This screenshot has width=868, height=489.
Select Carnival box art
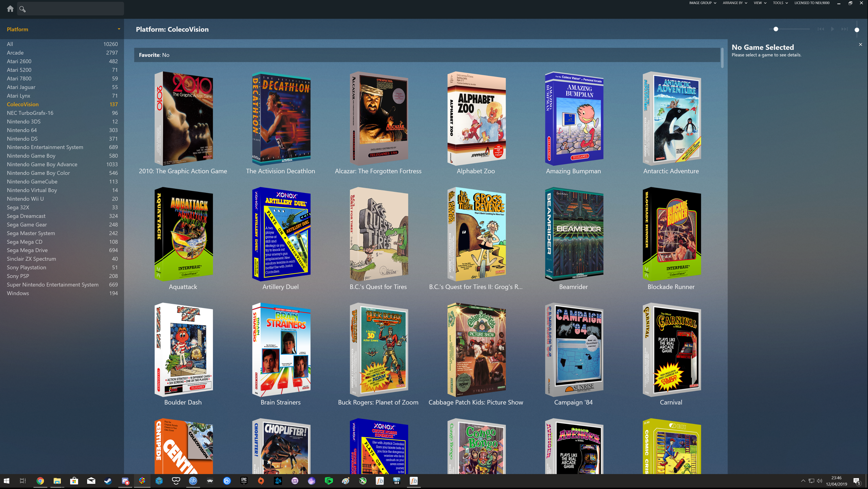pos(672,350)
